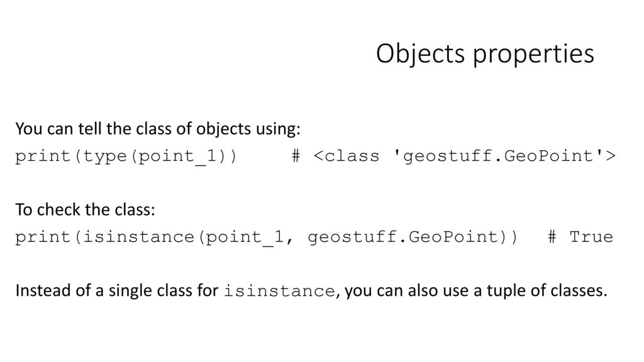Click the print(type(point_1)) code
Screen dimensions: 644x362
(x=126, y=156)
